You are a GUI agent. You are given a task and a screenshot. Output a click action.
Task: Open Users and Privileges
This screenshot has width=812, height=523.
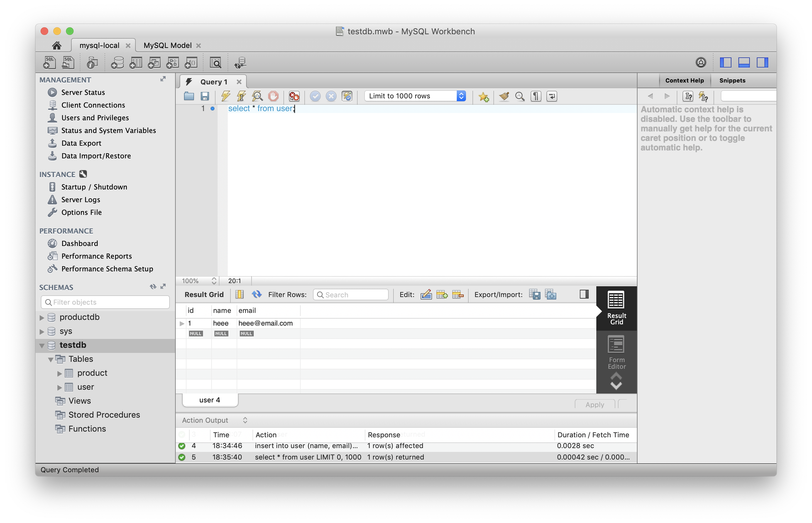[95, 118]
